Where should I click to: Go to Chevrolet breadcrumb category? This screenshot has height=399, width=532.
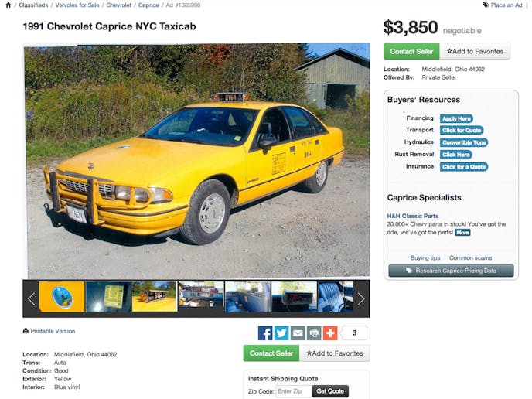pyautogui.click(x=119, y=5)
